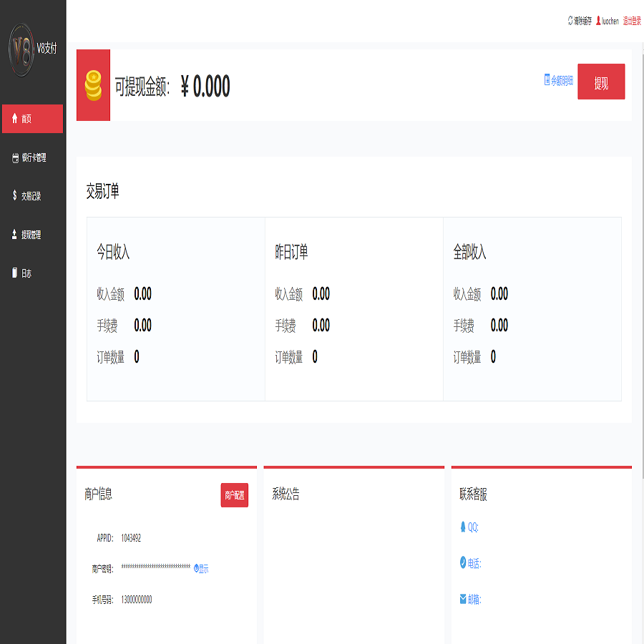Click the 今日收入 card heading
The height and width of the screenshot is (644, 644).
113,253
